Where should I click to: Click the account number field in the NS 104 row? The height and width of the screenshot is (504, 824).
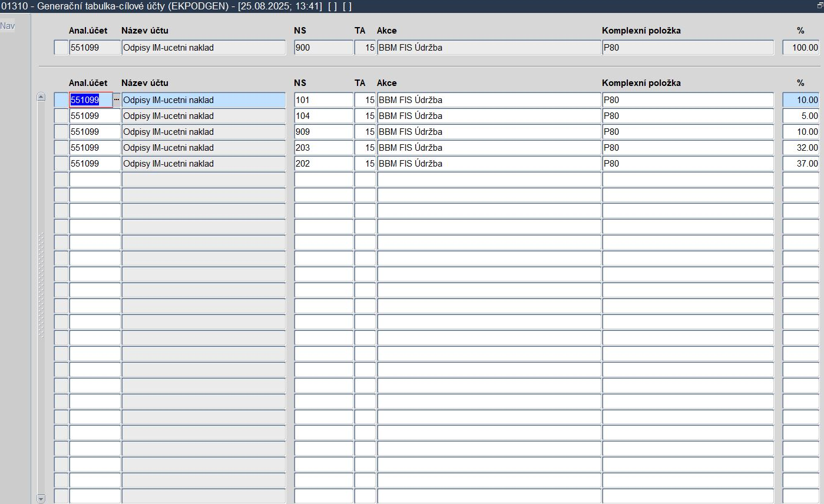tap(95, 116)
